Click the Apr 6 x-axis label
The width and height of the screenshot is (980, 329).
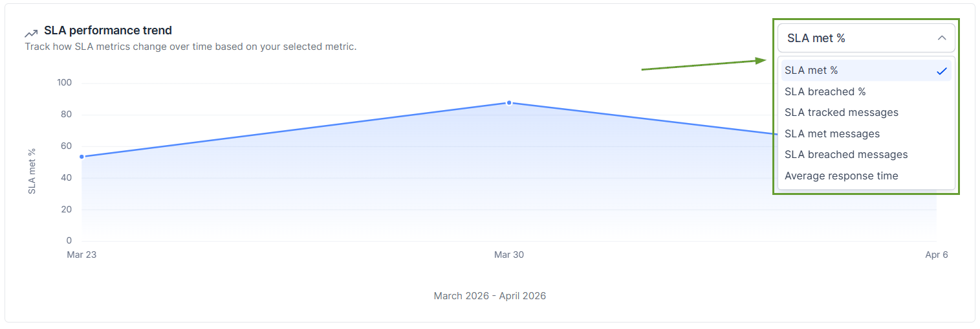point(936,255)
